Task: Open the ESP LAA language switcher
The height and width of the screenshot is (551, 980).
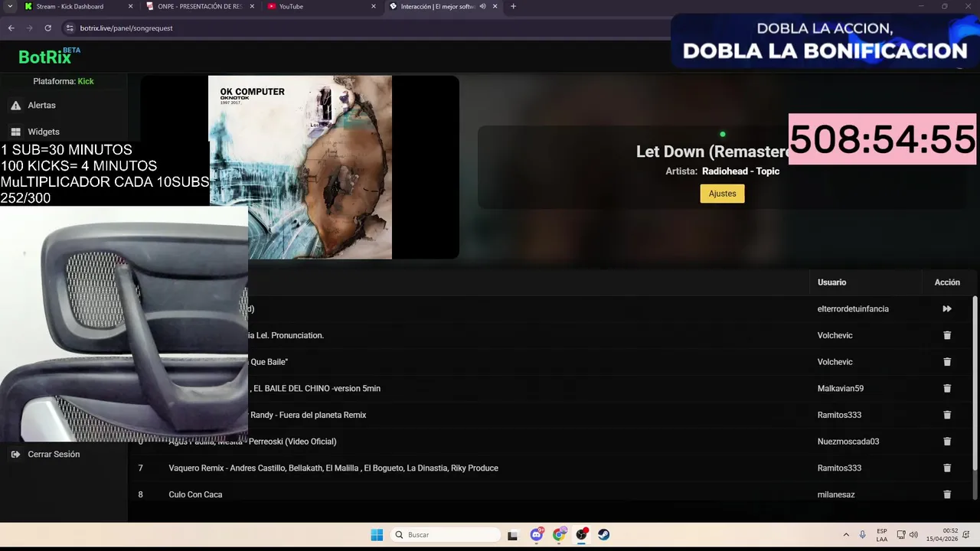Action: (x=882, y=535)
